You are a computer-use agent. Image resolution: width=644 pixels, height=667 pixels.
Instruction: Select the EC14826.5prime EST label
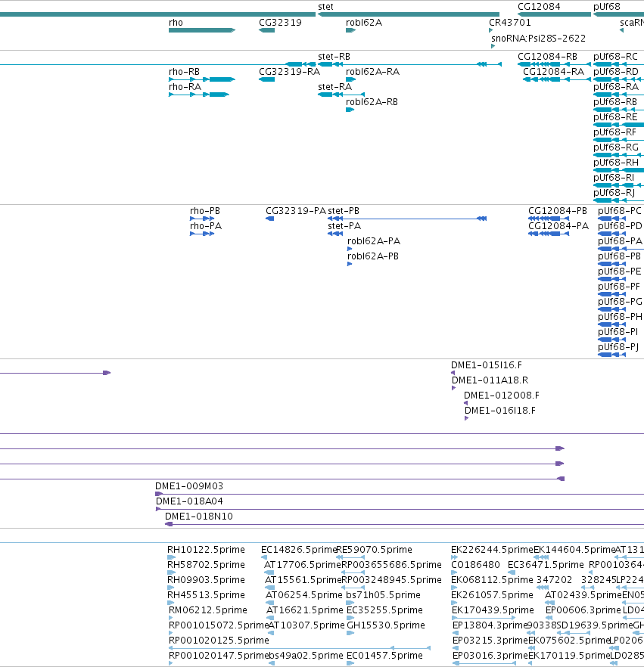[x=299, y=550]
